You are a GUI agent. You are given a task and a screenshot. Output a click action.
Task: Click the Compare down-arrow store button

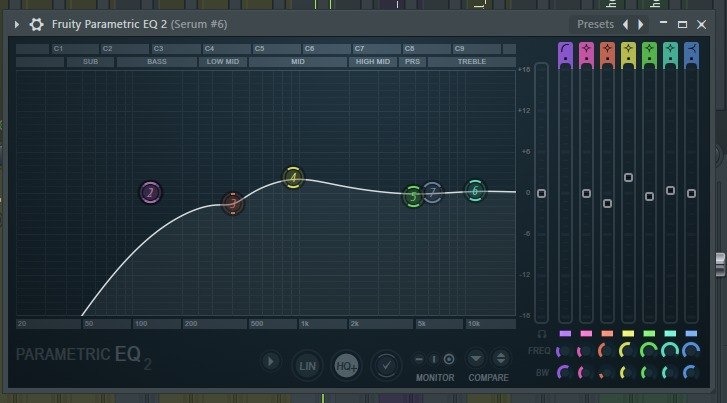click(x=476, y=358)
